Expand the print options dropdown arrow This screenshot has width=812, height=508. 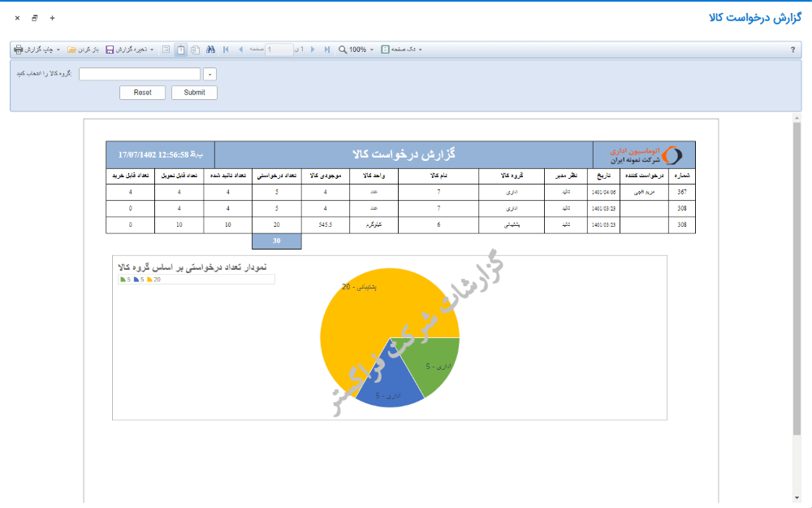click(59, 49)
